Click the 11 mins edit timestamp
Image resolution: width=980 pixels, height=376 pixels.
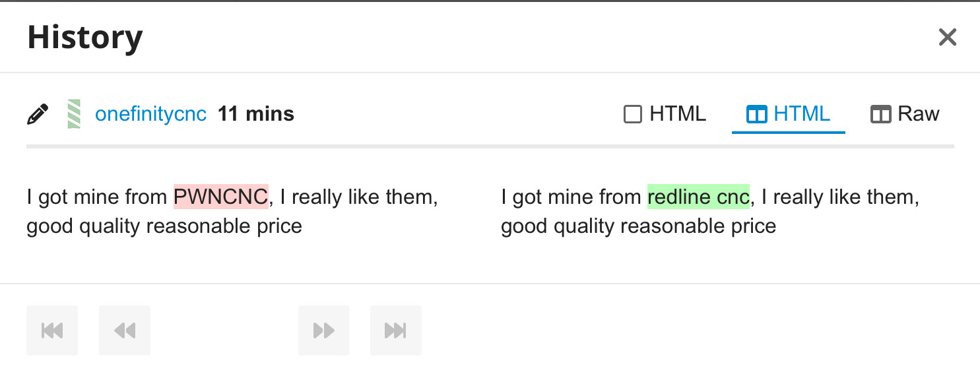point(256,114)
